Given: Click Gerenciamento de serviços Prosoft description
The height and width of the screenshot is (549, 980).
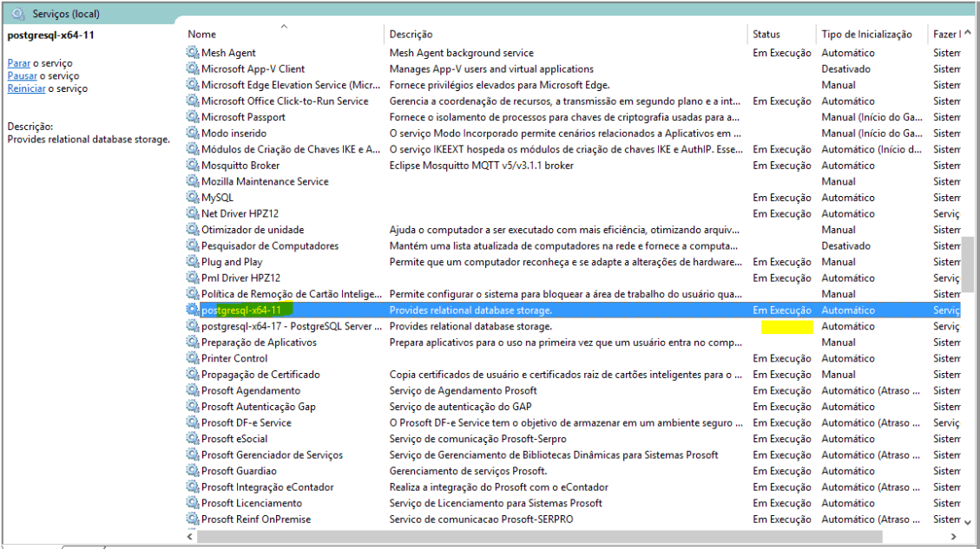Looking at the screenshot, I should pyautogui.click(x=468, y=471).
